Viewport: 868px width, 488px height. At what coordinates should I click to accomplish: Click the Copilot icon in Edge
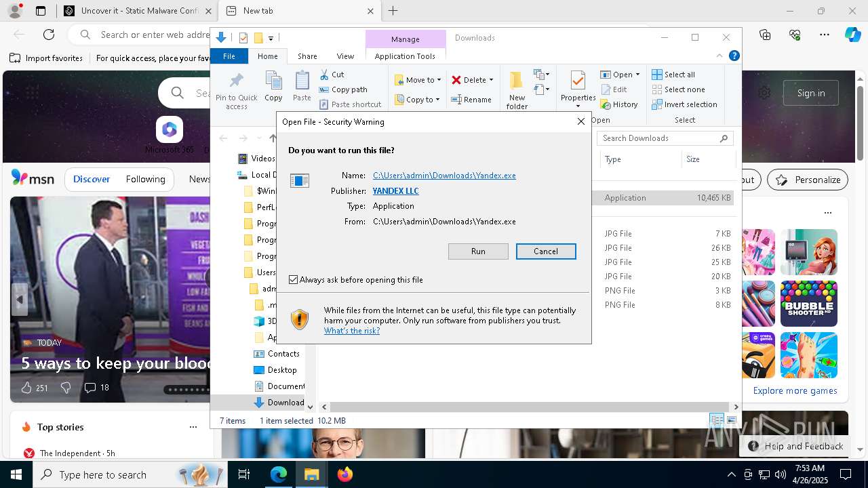(852, 35)
